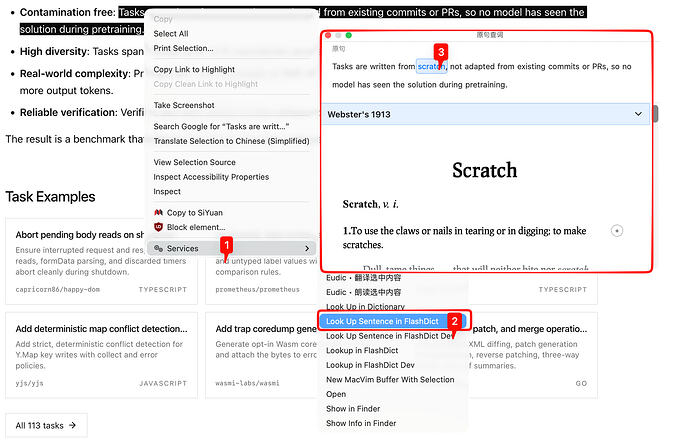This screenshot has height=440, width=690.
Task: Click the Contamination free bullet label
Action: [x=68, y=12]
